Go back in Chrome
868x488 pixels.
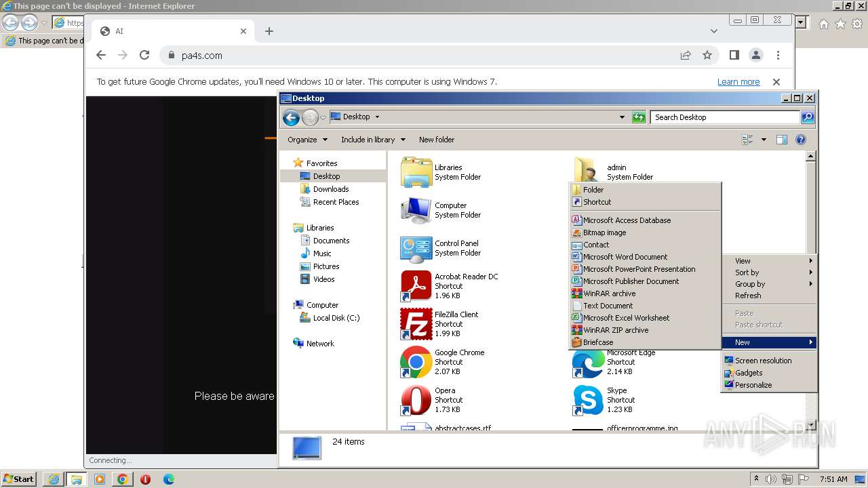click(x=101, y=56)
